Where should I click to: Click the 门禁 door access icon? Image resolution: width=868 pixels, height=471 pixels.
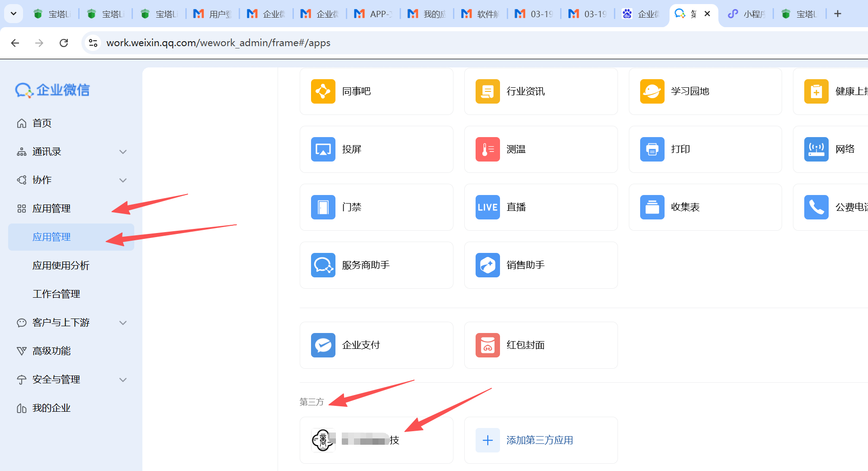coord(323,207)
